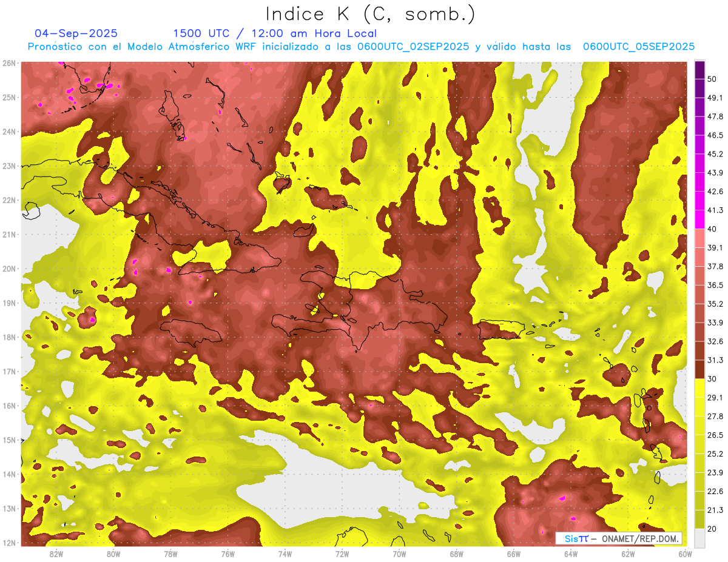The image size is (728, 562).
Task: Click the bright magenta colorbar swatch between 40 and 41.3
Action: (699, 219)
